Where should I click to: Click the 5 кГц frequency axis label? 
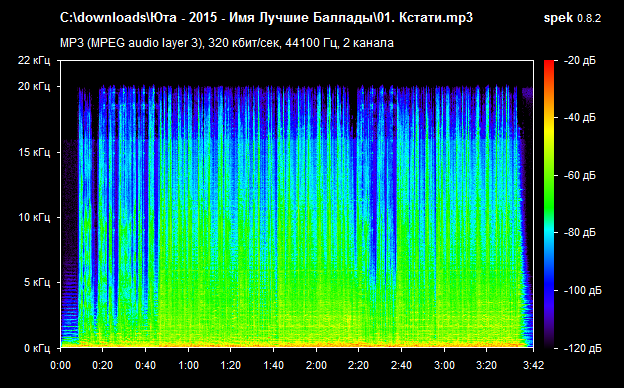37,283
